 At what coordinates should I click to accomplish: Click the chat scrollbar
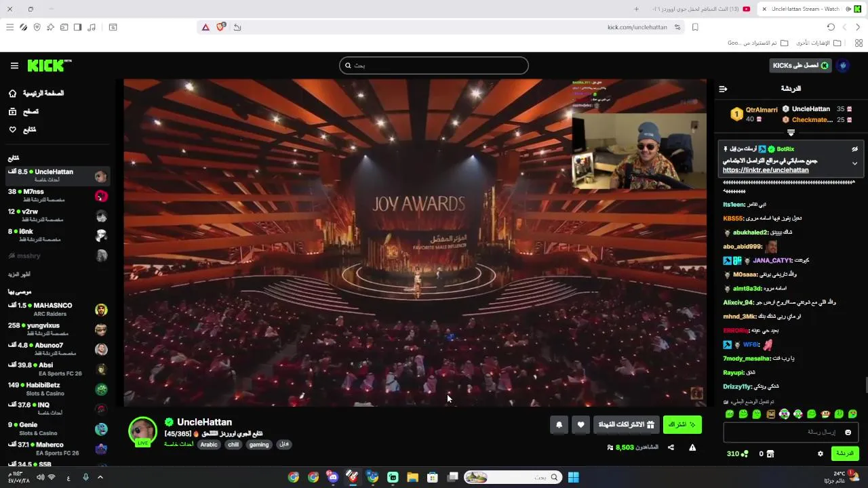pos(865,384)
